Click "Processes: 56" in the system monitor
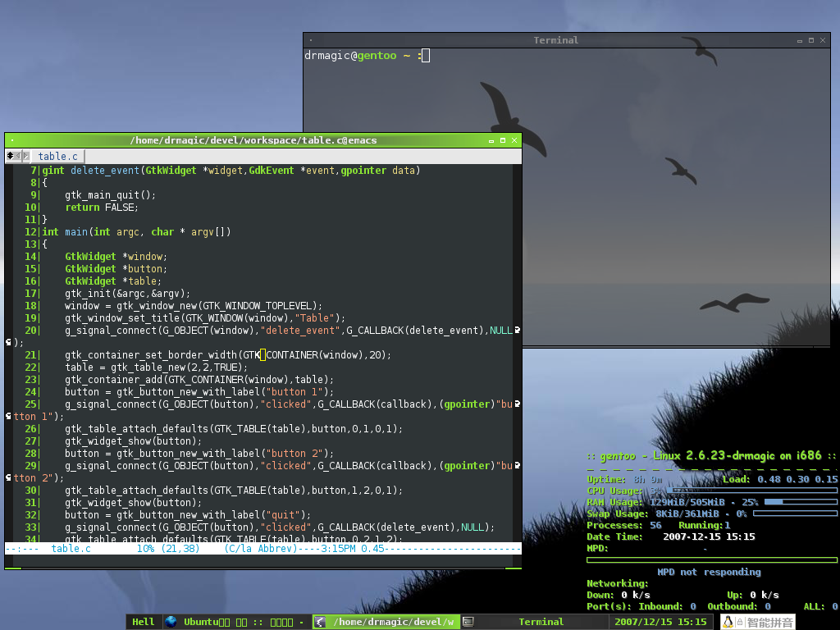The width and height of the screenshot is (840, 630). point(624,525)
